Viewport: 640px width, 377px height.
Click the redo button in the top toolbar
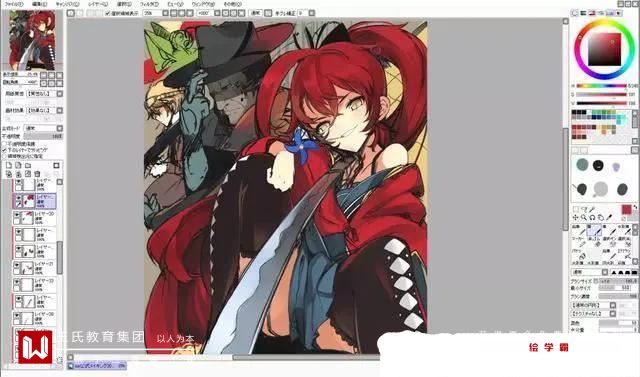pyautogui.click(x=80, y=13)
